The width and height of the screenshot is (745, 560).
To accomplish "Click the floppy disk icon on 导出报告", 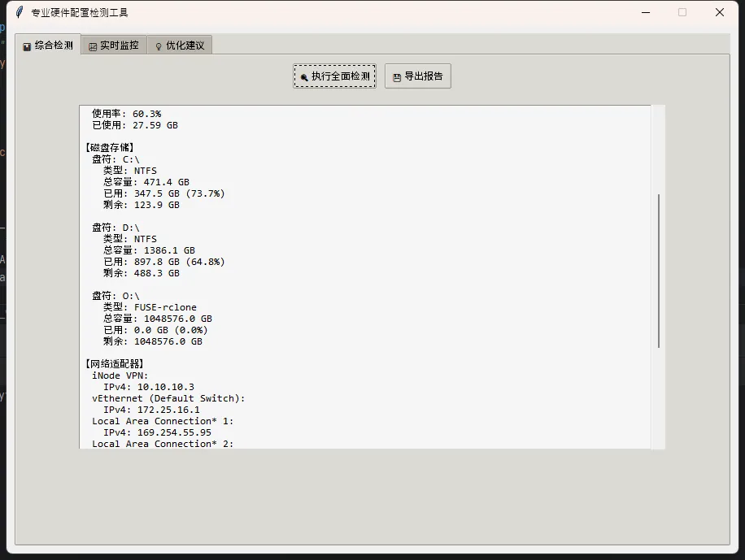I will tap(397, 77).
